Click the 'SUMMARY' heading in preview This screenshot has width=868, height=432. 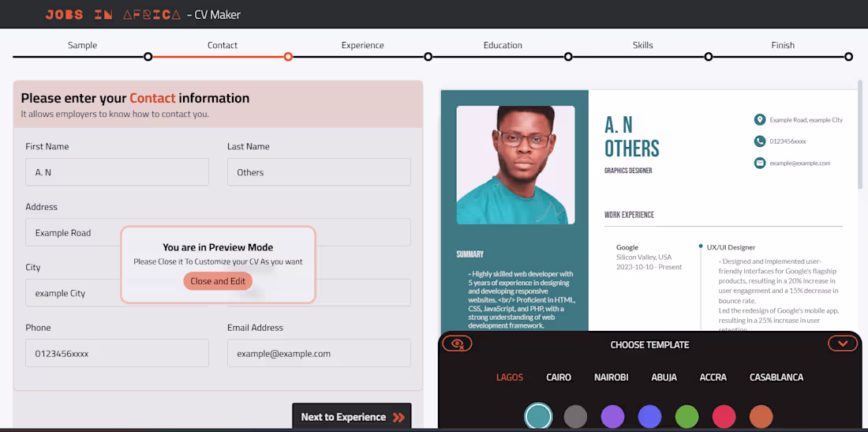point(470,255)
